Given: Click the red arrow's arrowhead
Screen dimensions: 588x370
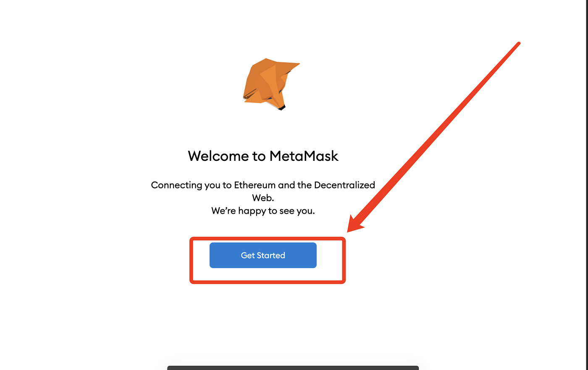Looking at the screenshot, I should 354,224.
